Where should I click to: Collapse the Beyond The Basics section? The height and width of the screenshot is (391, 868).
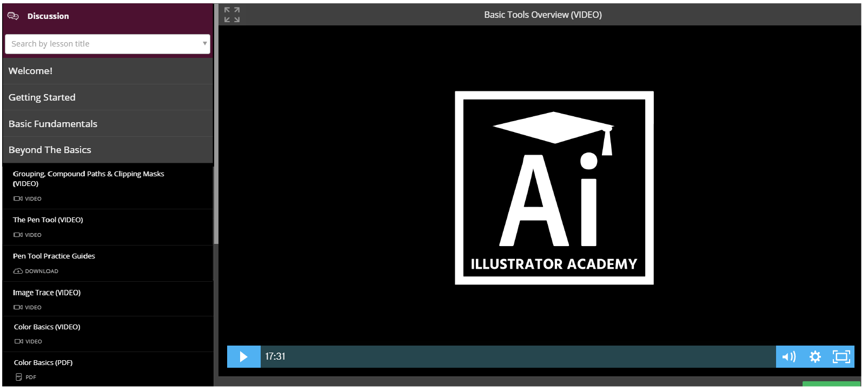(x=108, y=150)
